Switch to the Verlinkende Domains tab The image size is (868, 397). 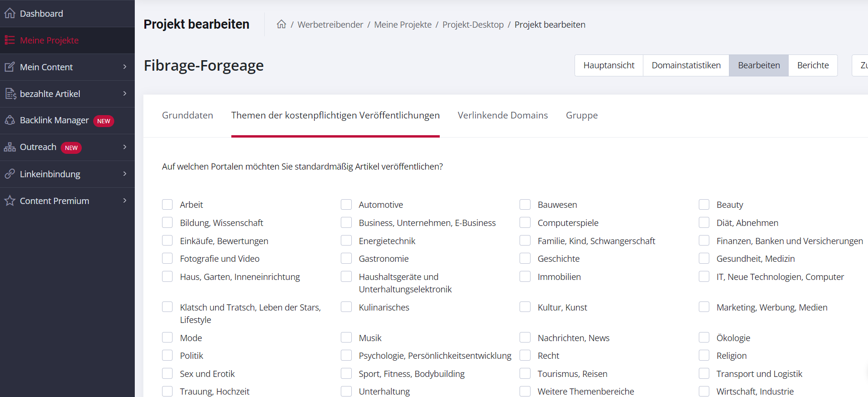click(503, 115)
